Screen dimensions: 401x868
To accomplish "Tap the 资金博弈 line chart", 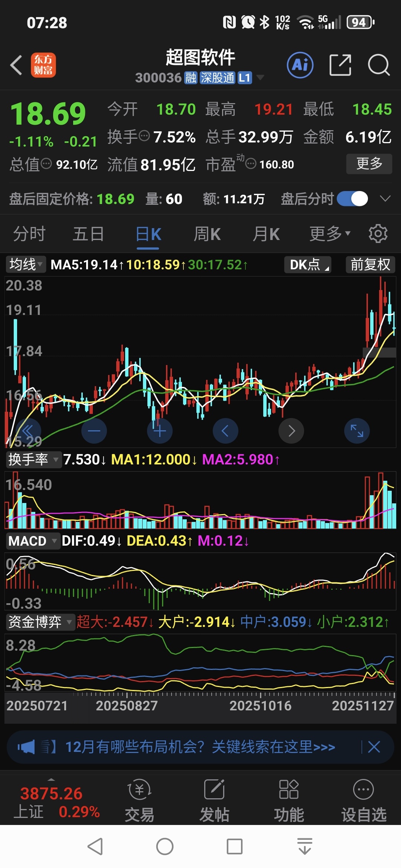I will click(200, 662).
